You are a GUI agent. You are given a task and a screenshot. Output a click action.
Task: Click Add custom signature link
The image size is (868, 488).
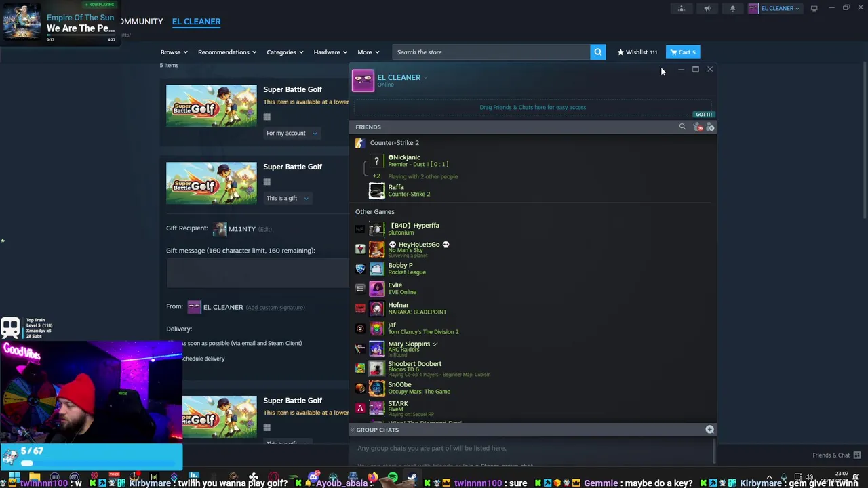[275, 307]
